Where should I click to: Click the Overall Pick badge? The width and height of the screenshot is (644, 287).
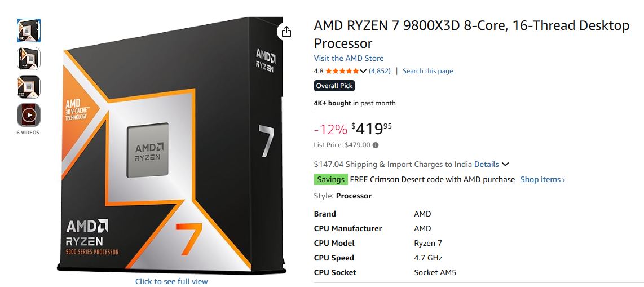[x=334, y=86]
